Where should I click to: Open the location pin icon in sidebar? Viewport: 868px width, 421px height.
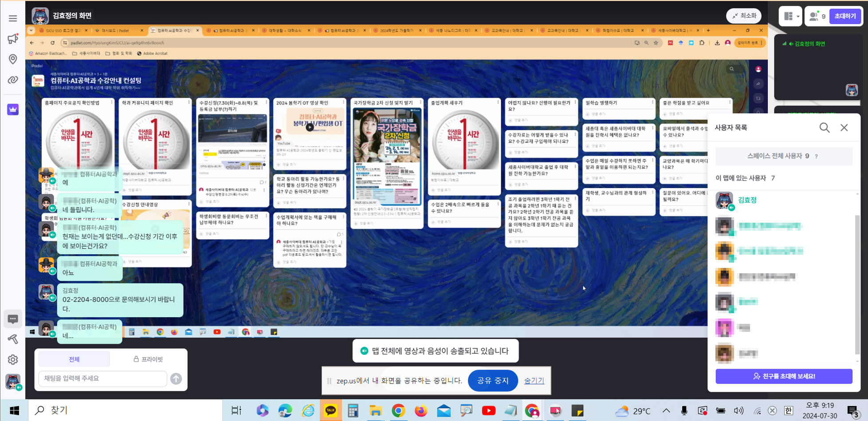[13, 59]
